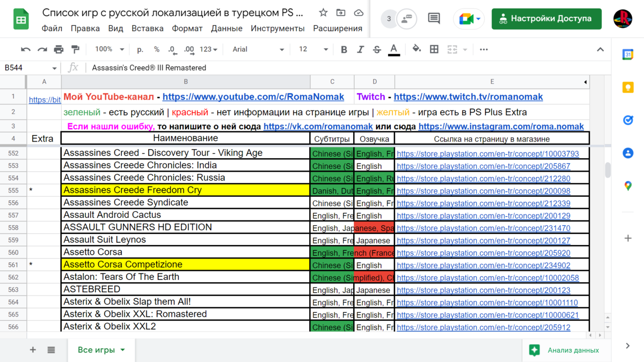Open Google account avatar
This screenshot has height=362, width=644.
click(623, 19)
